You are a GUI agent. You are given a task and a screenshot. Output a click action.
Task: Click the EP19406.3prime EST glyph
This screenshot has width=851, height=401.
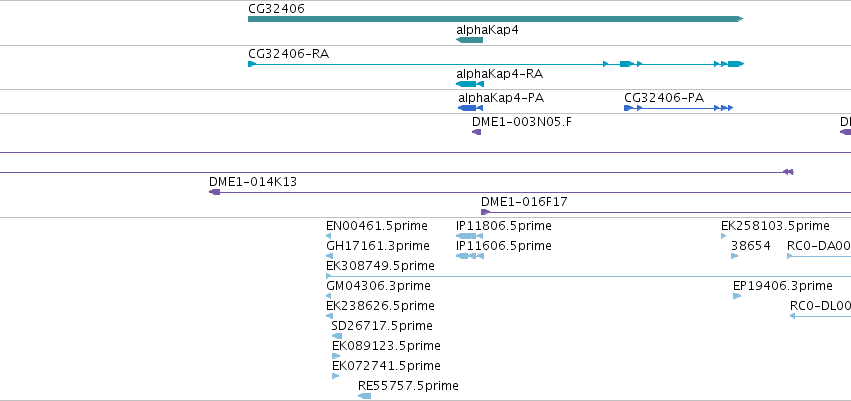[x=737, y=296]
